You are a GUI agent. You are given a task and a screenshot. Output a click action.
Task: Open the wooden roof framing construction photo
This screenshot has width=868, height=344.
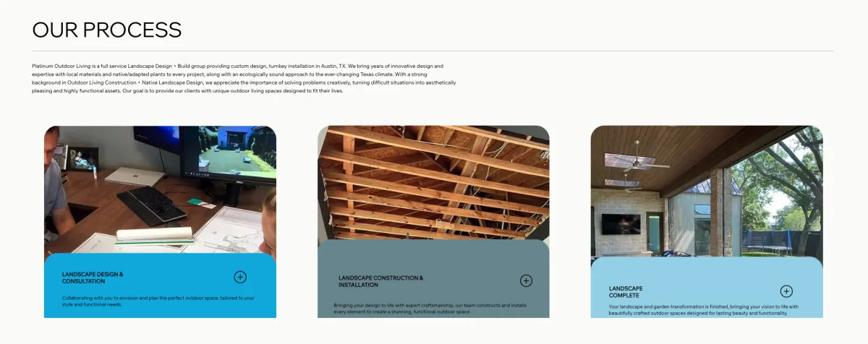point(433,183)
